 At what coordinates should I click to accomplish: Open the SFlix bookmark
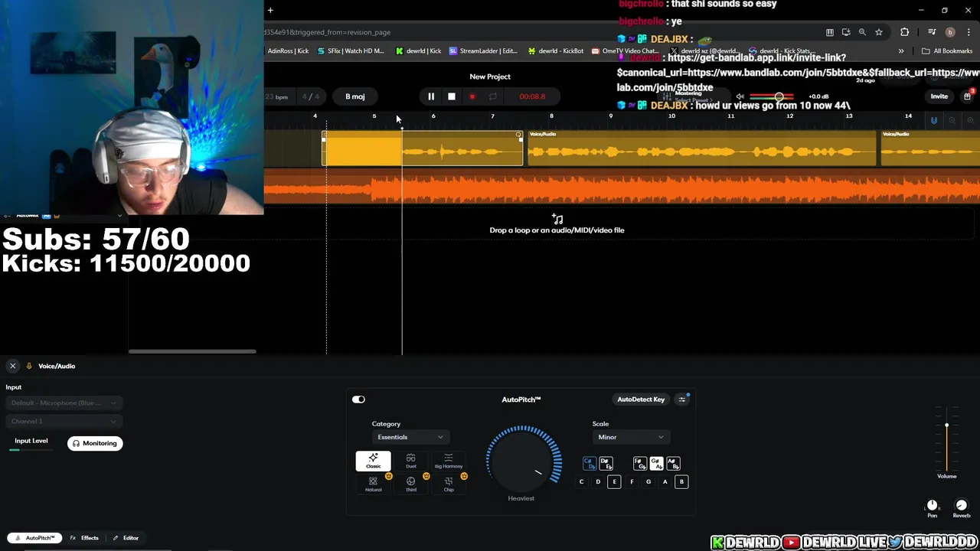pos(350,51)
